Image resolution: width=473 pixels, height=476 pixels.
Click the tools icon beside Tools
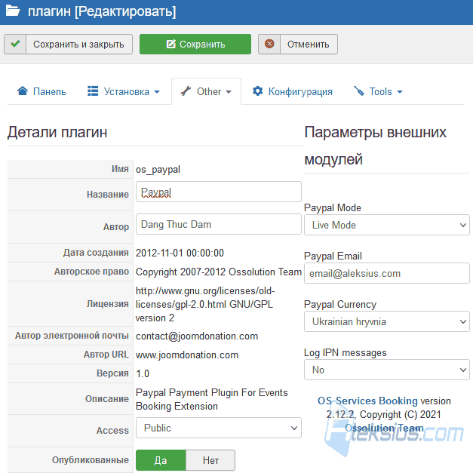click(359, 91)
